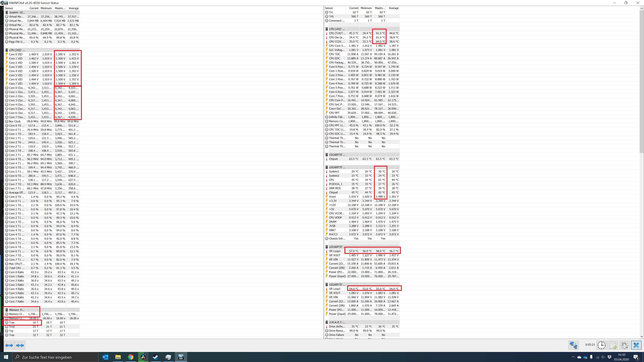
Task: Close sensors with blue X button
Action: point(636,345)
